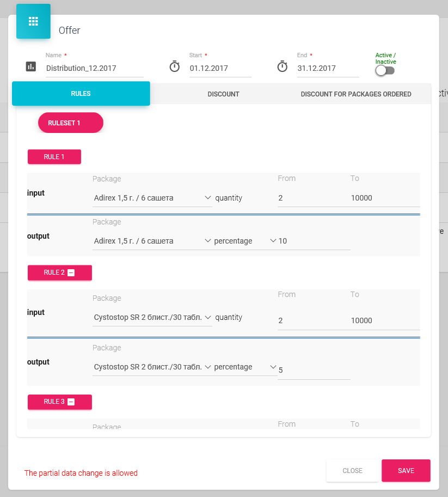Click the Rule 1 button
This screenshot has height=497, width=448.
(x=54, y=157)
